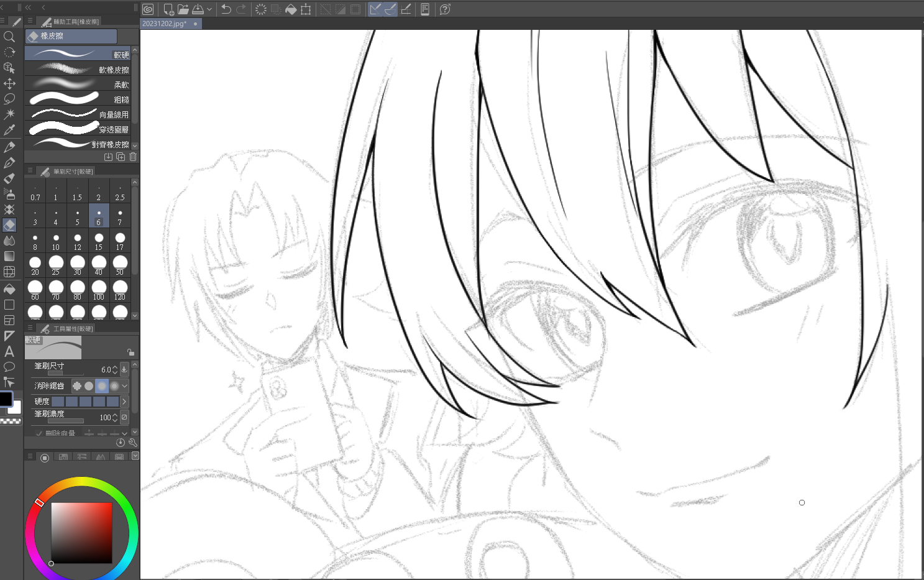Image resolution: width=924 pixels, height=580 pixels.
Task: Expand the Save dropdown arrow
Action: pos(209,9)
